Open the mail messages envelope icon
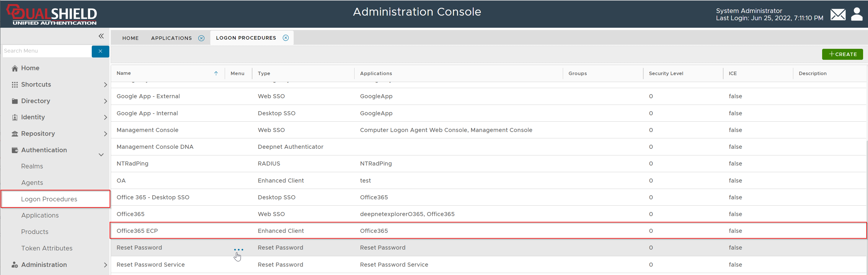 pyautogui.click(x=837, y=14)
